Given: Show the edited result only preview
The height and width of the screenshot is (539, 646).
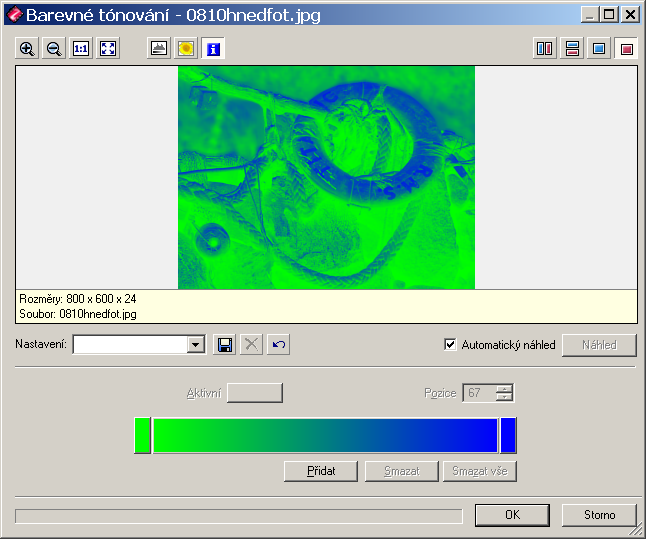Looking at the screenshot, I should coord(626,48).
